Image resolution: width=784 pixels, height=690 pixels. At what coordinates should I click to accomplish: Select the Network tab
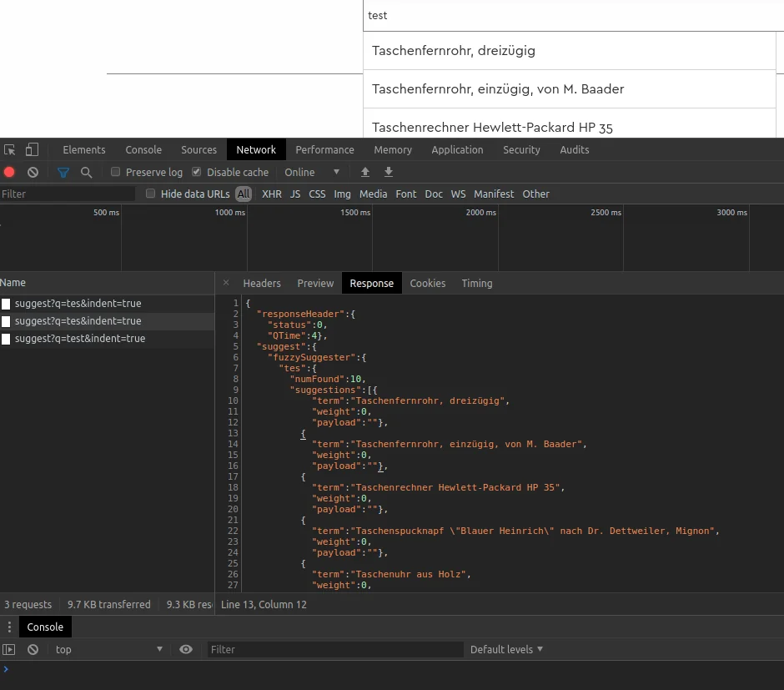coord(256,149)
